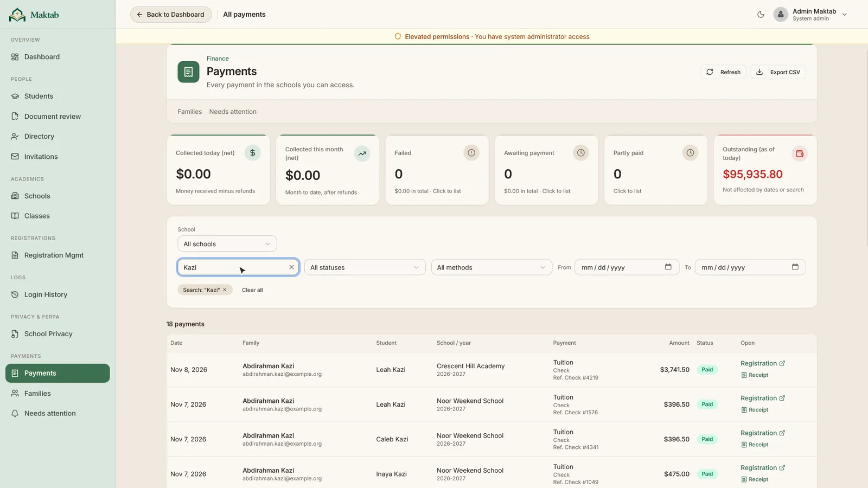Click the Export CSV button

pyautogui.click(x=778, y=72)
